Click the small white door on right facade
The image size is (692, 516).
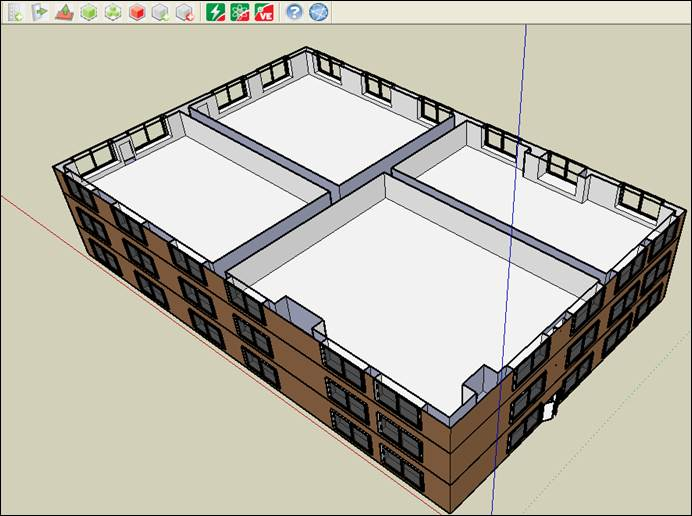[x=549, y=409]
